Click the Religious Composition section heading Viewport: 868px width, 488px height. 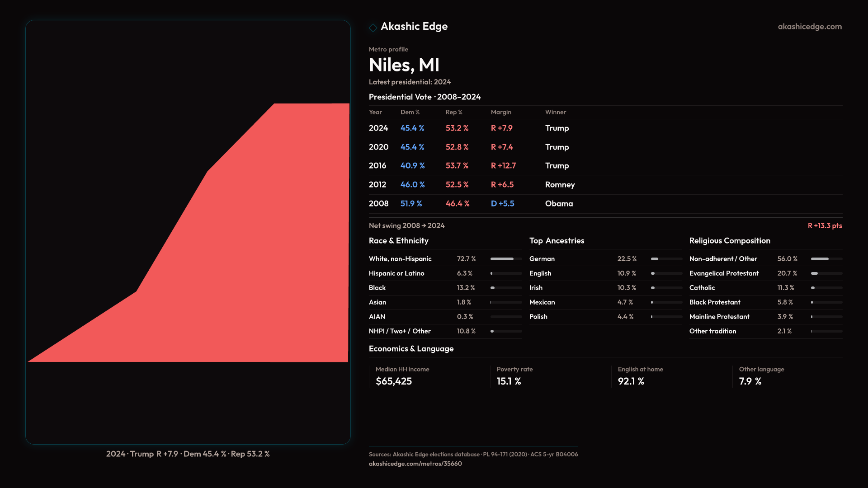click(x=729, y=241)
